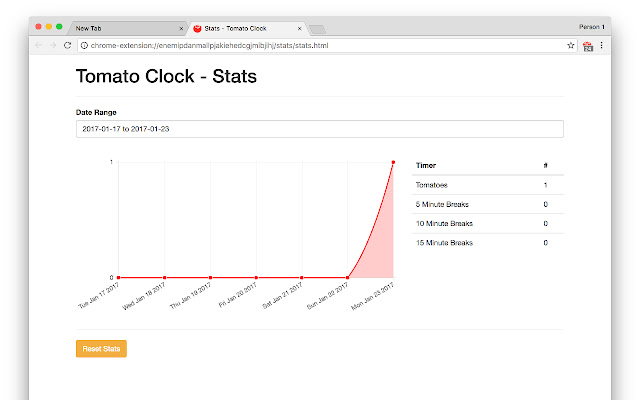Open the Chrome three-dot menu
The height and width of the screenshot is (400, 640).
tap(602, 45)
